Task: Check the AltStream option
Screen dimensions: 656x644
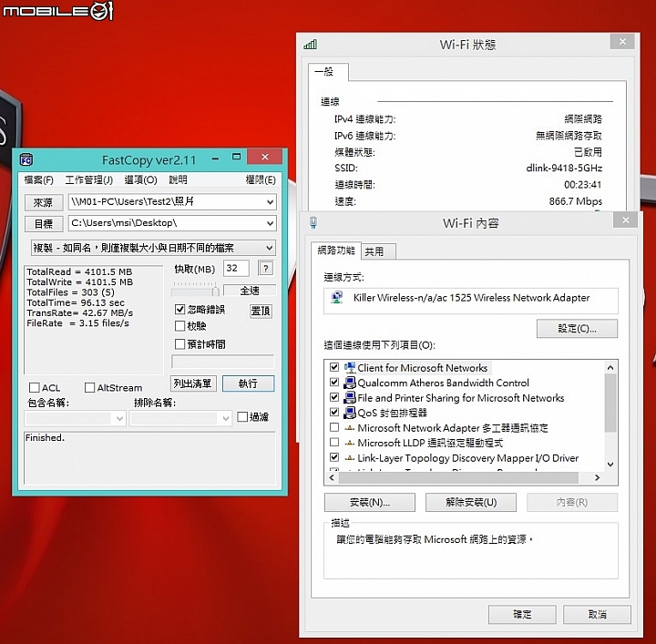Action: coord(89,388)
